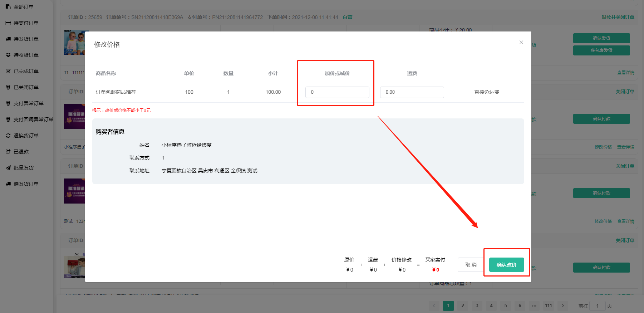Focus the 运费 input field
644x313 pixels.
[412, 92]
